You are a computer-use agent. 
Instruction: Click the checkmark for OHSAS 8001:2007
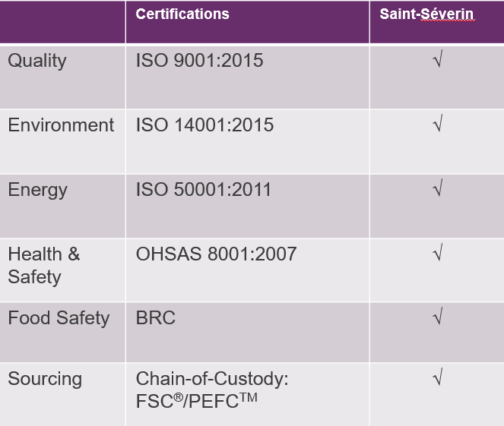(438, 252)
